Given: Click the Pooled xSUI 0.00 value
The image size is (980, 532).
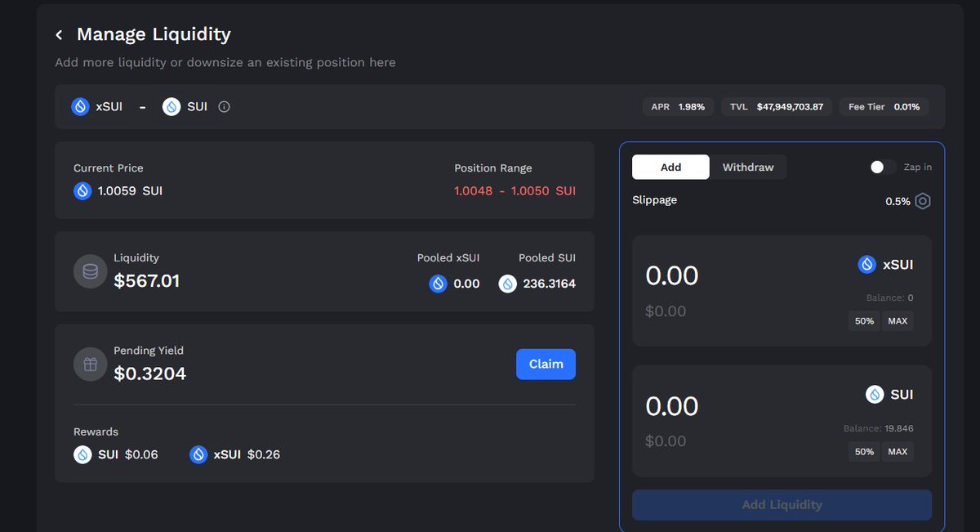Looking at the screenshot, I should coord(466,284).
